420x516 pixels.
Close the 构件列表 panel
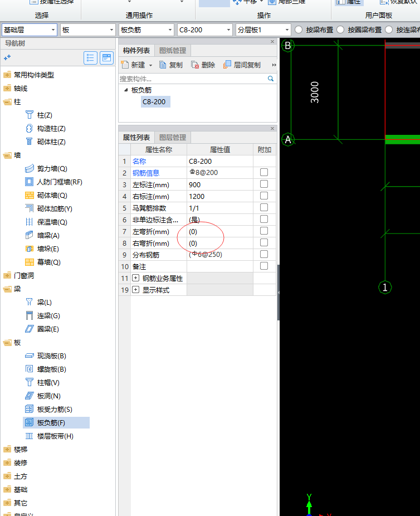[x=272, y=41]
